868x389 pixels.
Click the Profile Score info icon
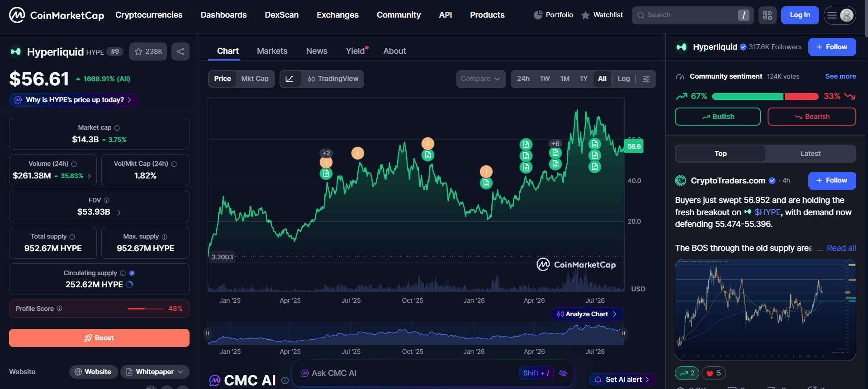point(60,309)
